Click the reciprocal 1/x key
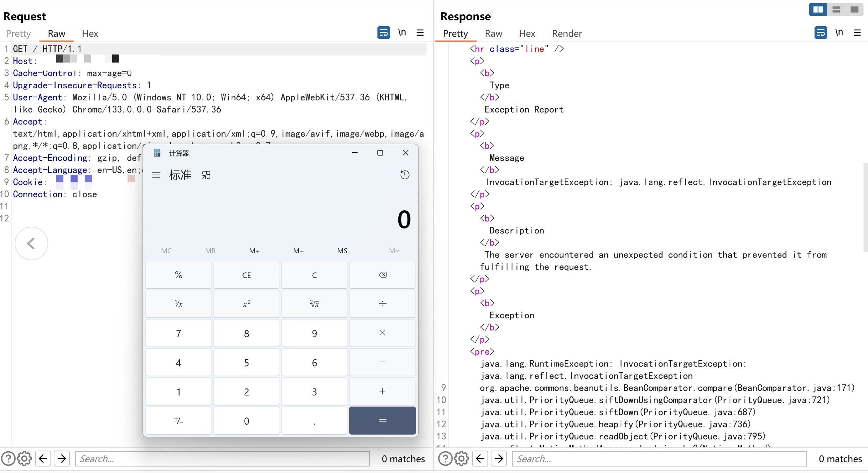The height and width of the screenshot is (473, 868). 179,304
